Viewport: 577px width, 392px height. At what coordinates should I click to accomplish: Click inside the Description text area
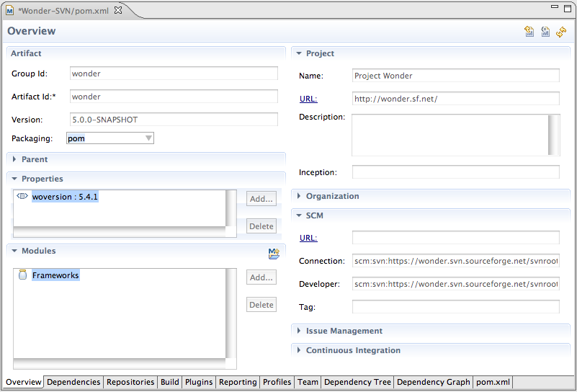[449, 135]
